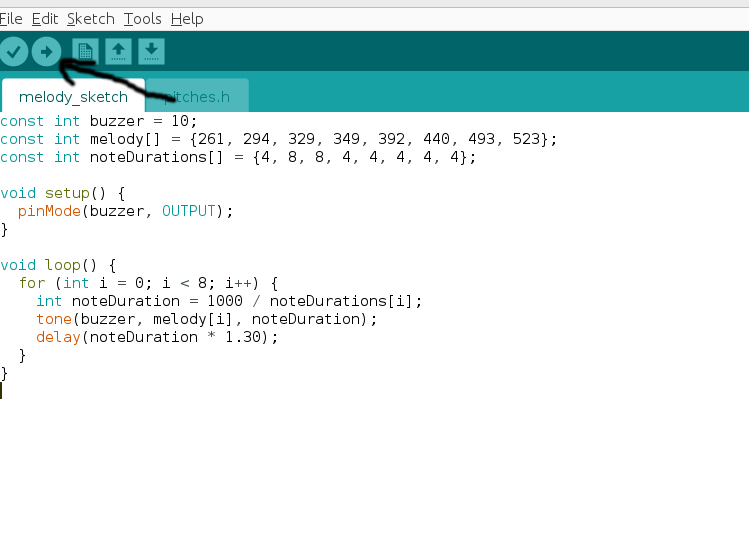
Task: Click the tone(buzzer, melody[i]) line
Action: (x=206, y=319)
